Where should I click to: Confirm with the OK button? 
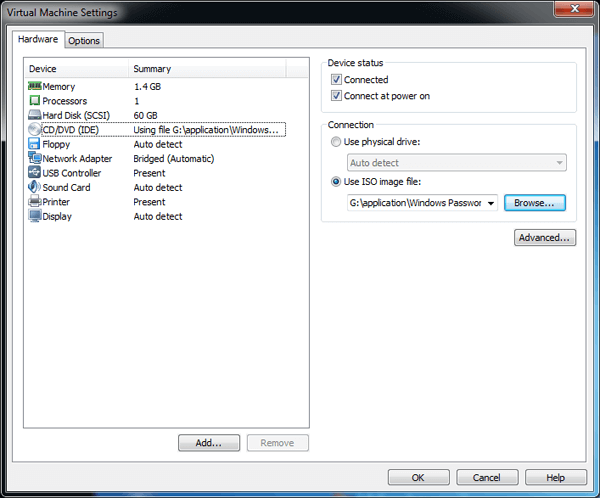click(418, 478)
